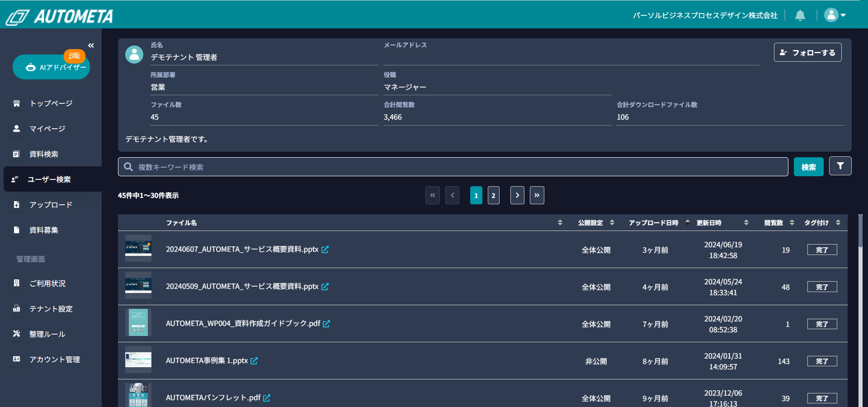Open external link icon for AUTOMETA事例集 1.pptx
Screen dimensions: 868x407
254,361
